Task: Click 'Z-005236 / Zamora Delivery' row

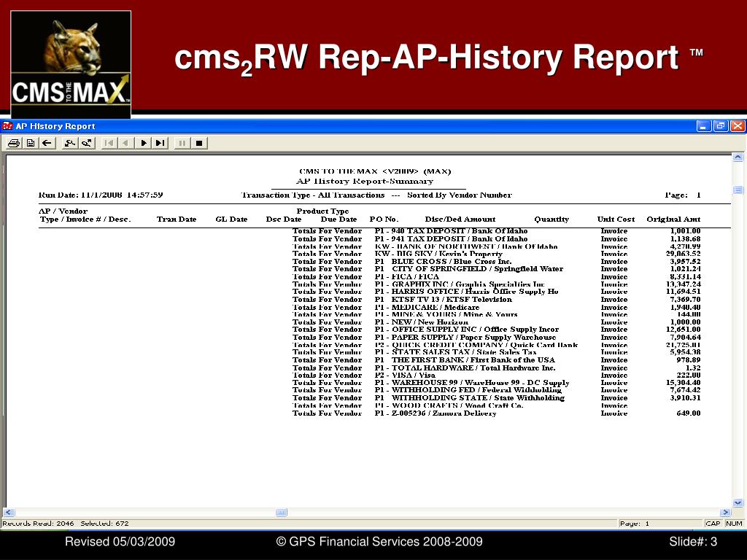Action: [496, 413]
